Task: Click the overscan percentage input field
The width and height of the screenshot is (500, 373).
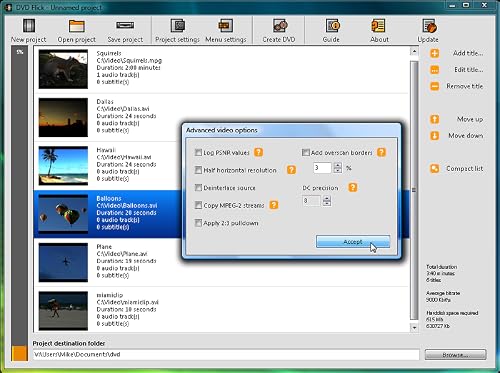Action: coord(322,168)
